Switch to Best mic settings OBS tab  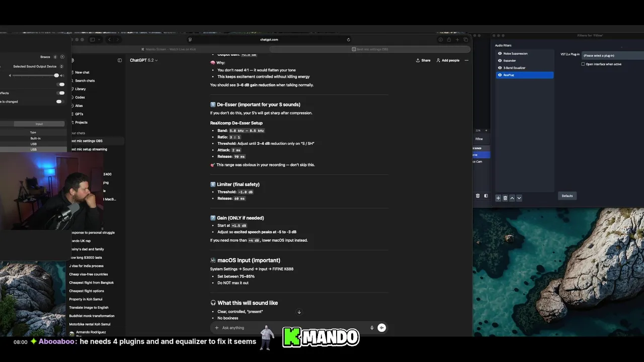pyautogui.click(x=370, y=49)
